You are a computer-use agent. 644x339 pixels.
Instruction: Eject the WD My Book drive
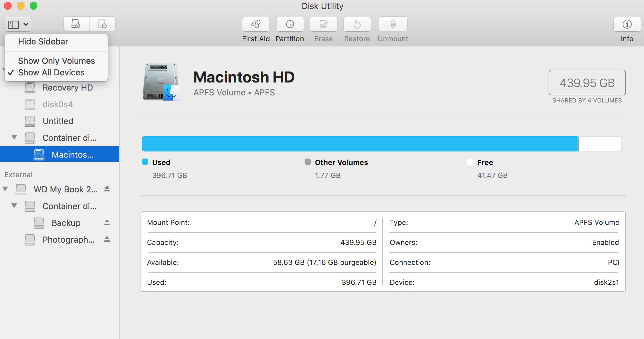(107, 189)
